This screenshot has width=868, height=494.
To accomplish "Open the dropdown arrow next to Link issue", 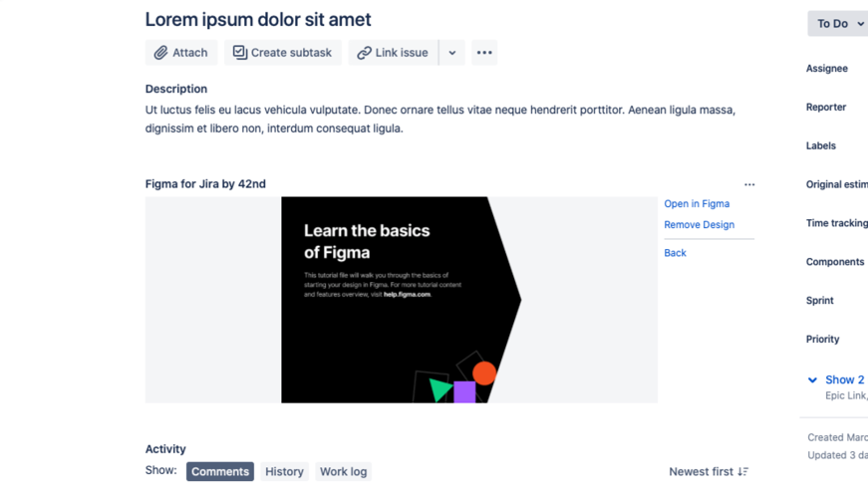I will tap(452, 53).
